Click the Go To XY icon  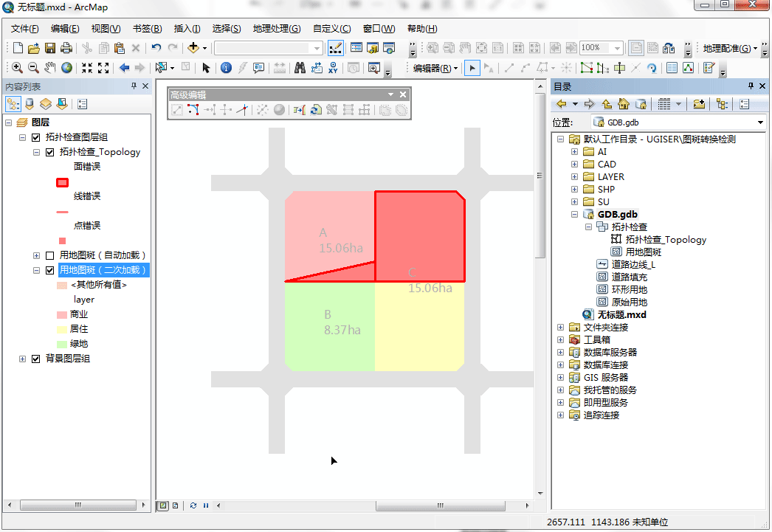point(332,68)
